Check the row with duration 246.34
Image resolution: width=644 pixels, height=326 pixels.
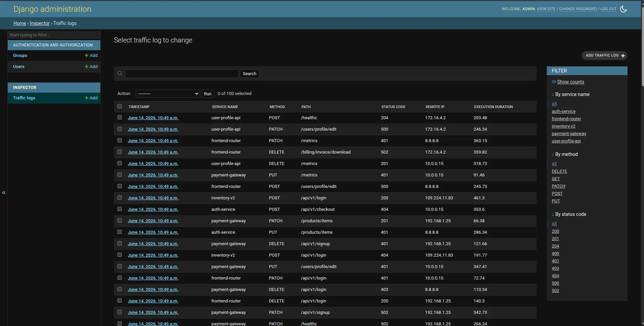point(119,129)
